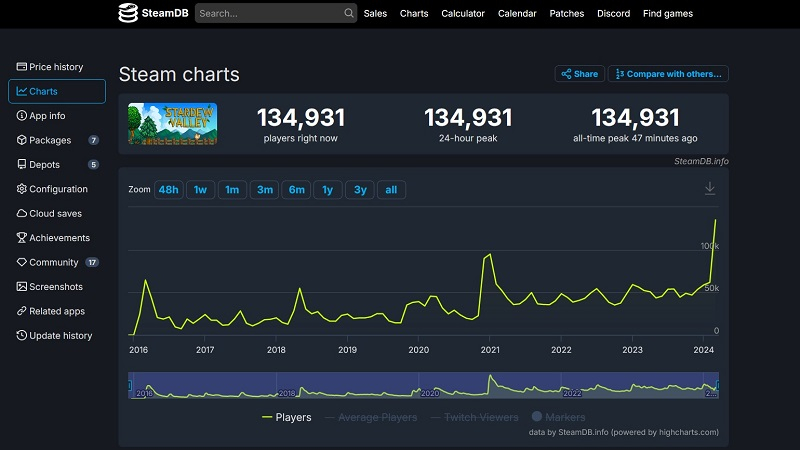Screen dimensions: 800x450
Task: Go to Calculator page
Action: pos(463,14)
